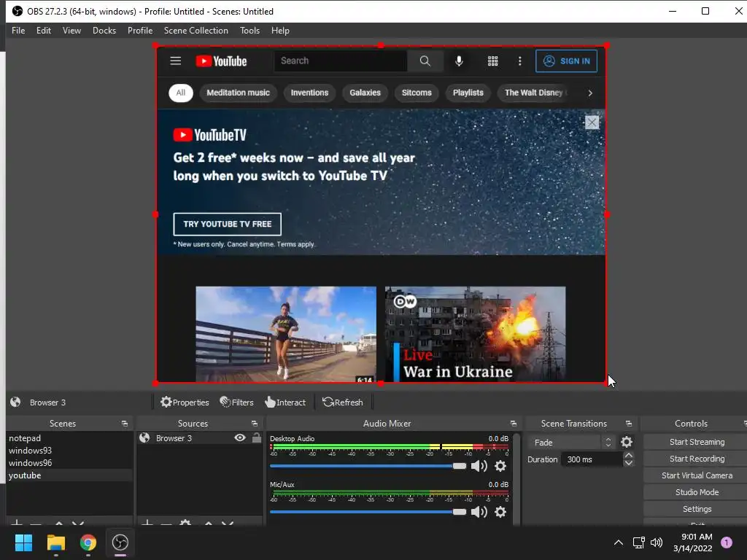The image size is (747, 560).
Task: Open the YouTube hamburger guide menu
Action: [175, 61]
